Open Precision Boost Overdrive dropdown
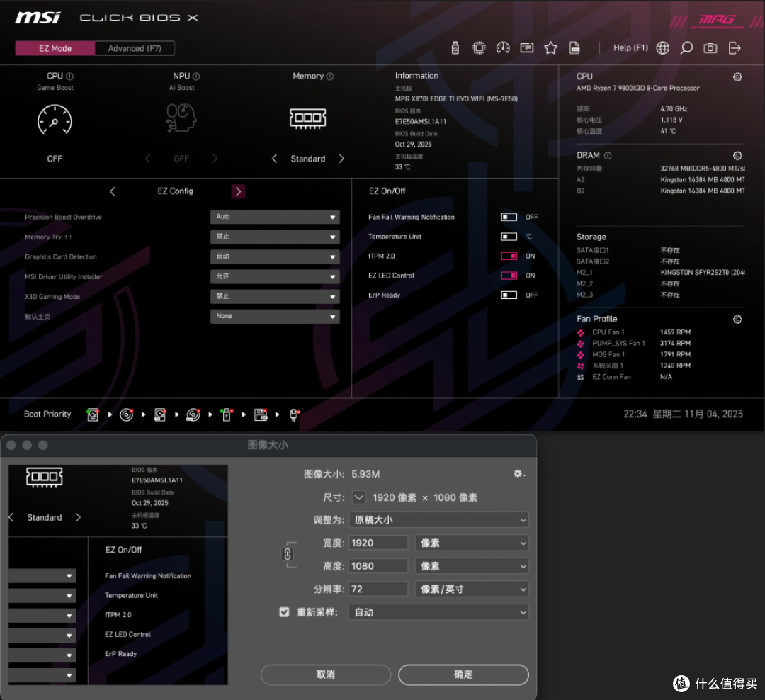Image resolution: width=765 pixels, height=700 pixels. 275,217
